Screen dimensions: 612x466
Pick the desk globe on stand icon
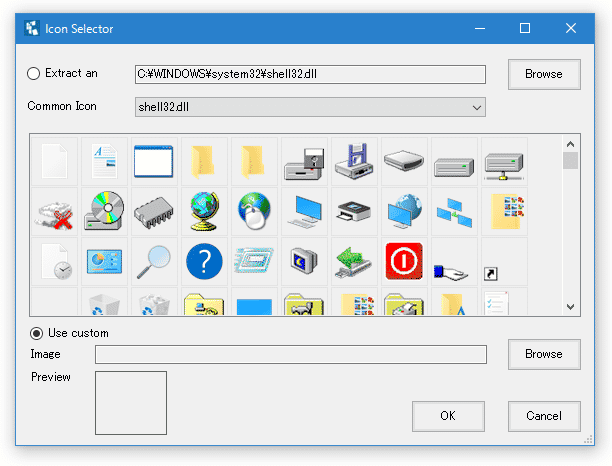204,211
